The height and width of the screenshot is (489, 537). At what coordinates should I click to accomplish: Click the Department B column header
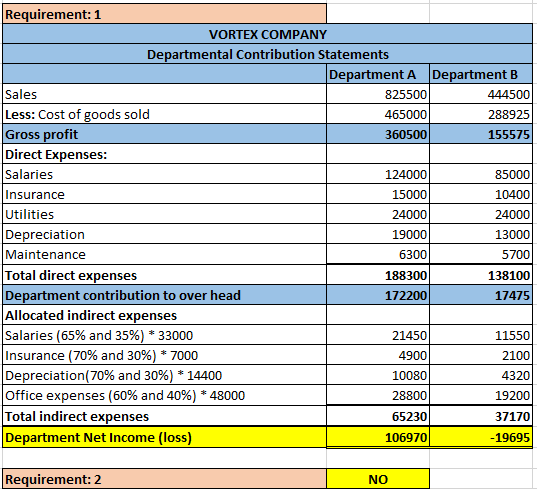click(x=481, y=74)
